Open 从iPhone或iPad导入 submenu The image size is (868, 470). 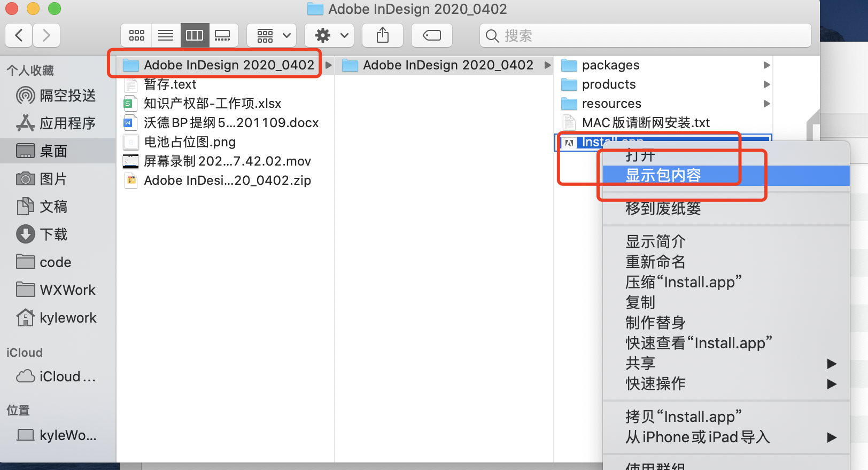tap(726, 437)
